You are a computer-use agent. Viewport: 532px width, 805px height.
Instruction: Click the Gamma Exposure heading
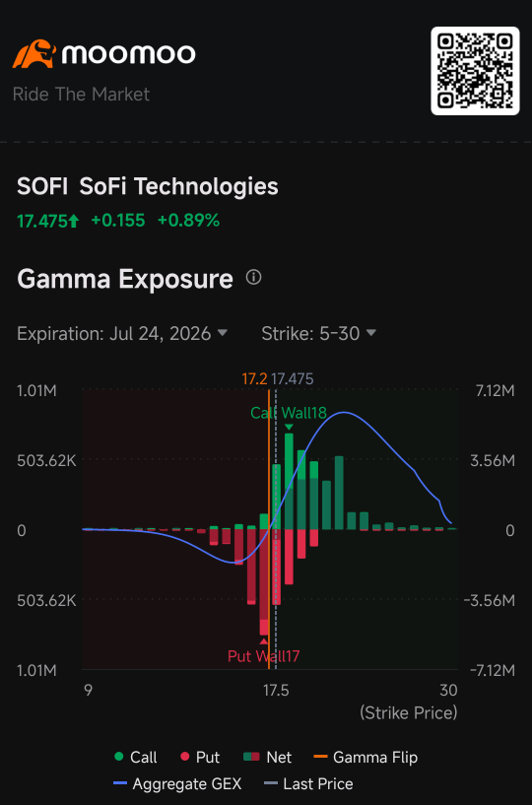point(125,279)
